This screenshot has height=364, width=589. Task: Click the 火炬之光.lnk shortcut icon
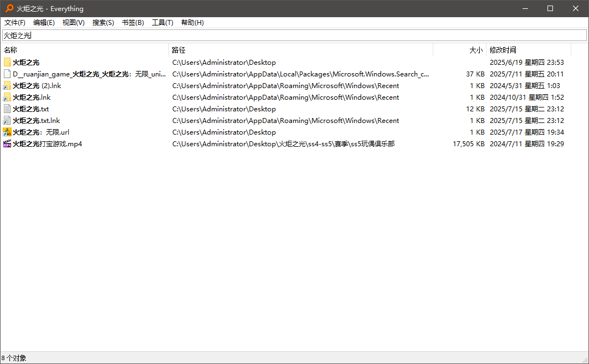click(x=7, y=98)
